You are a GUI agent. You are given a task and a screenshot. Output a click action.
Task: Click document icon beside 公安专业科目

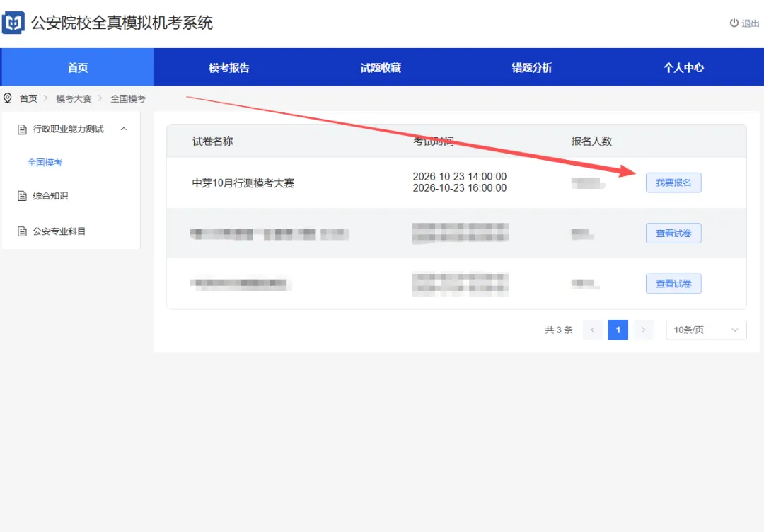(22, 231)
